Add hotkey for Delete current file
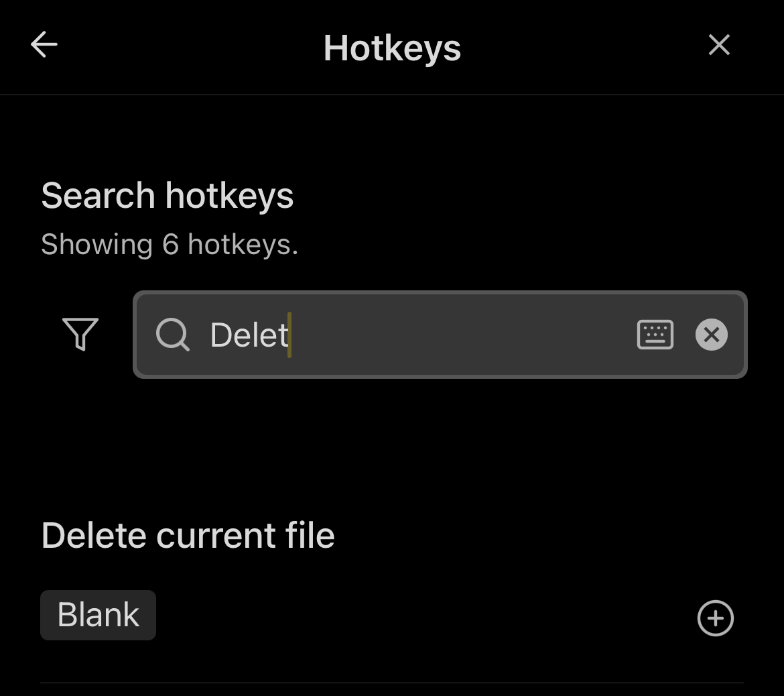784x696 pixels. tap(716, 618)
